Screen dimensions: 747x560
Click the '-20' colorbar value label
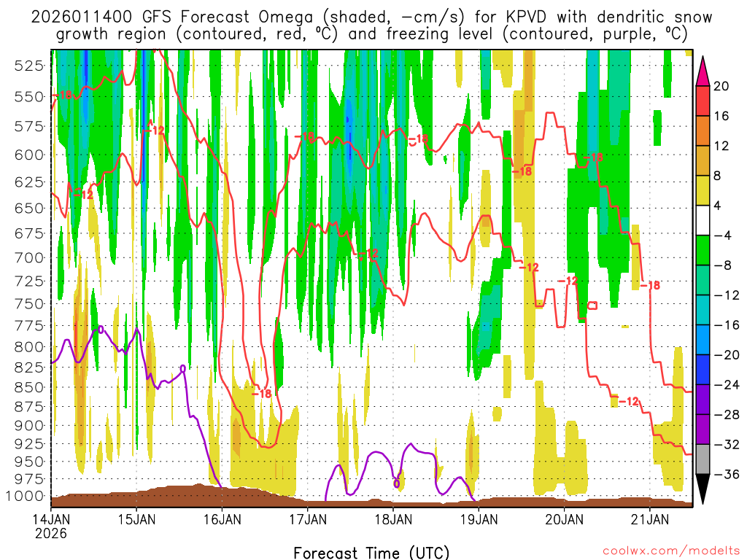727,355
